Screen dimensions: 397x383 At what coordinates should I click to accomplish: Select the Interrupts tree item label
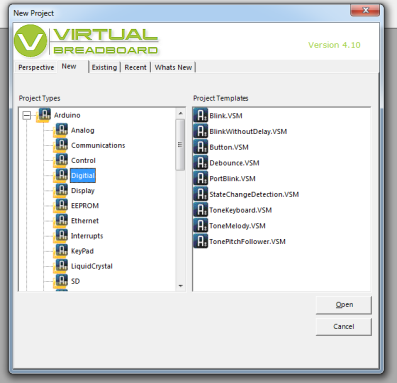click(87, 236)
